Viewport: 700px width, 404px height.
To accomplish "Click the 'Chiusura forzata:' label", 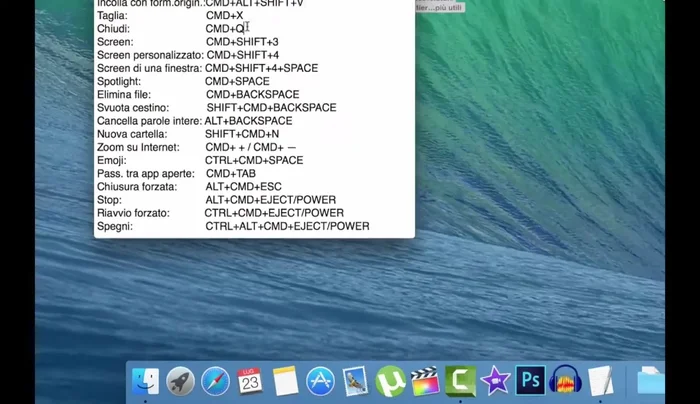I will pos(137,187).
